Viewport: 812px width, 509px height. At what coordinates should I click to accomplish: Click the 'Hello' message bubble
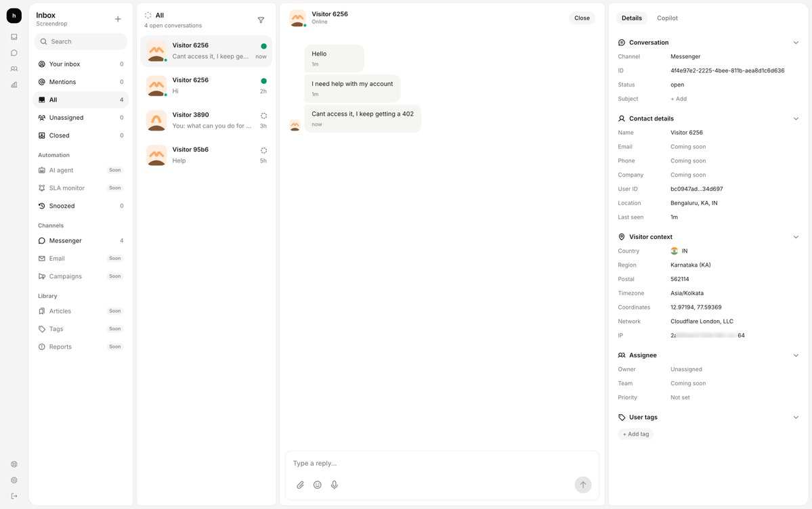(334, 58)
